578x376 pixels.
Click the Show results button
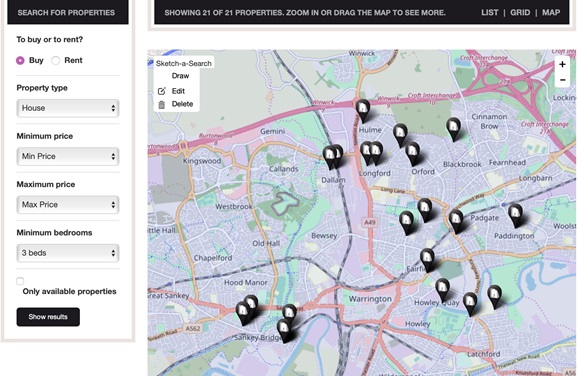48,317
